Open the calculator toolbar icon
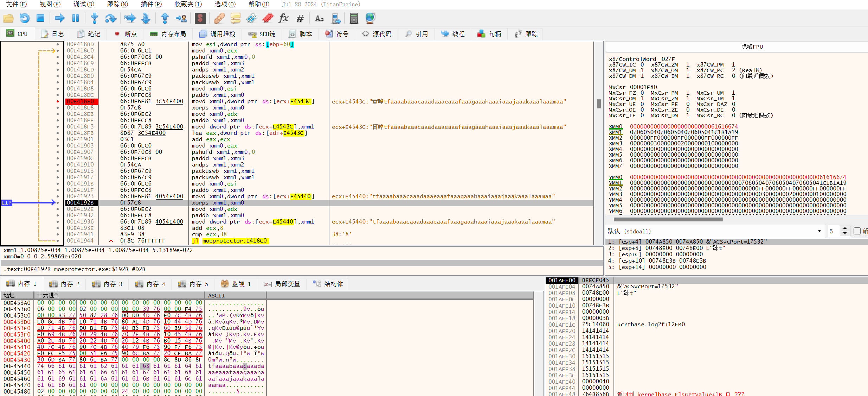868x396 pixels. (x=354, y=18)
